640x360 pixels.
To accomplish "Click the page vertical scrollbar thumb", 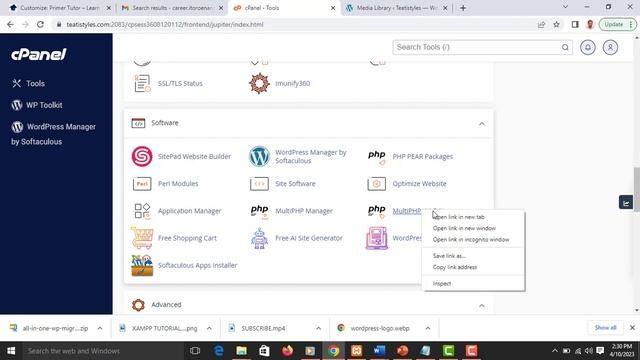I will point(636,189).
